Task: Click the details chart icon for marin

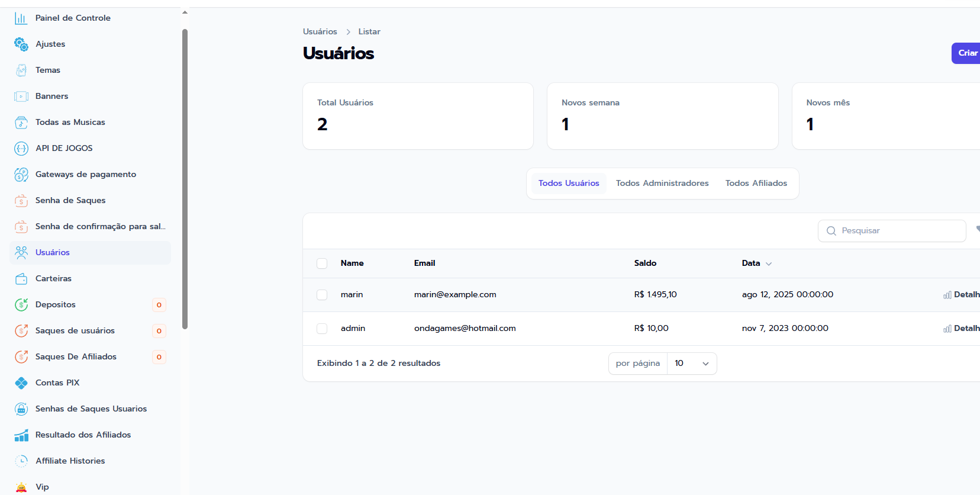Action: tap(947, 295)
